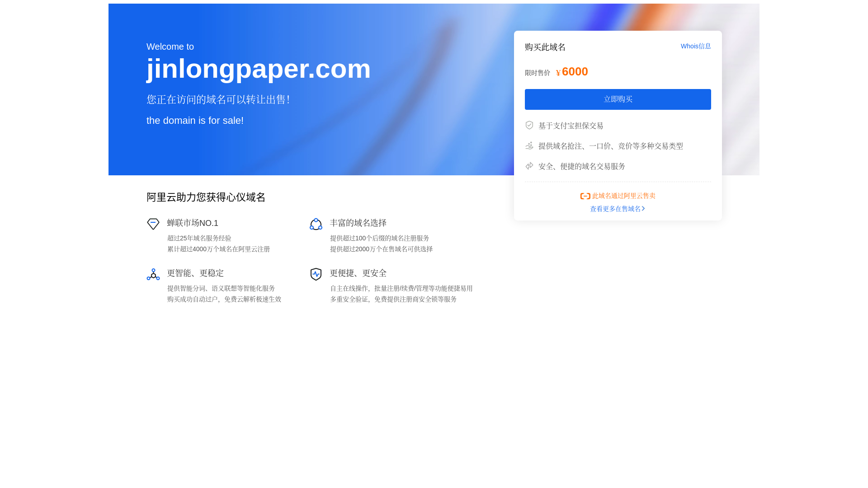Click the network graph icon for 更智能、更稳定
Screen dimensions: 868x488
coord(153,274)
